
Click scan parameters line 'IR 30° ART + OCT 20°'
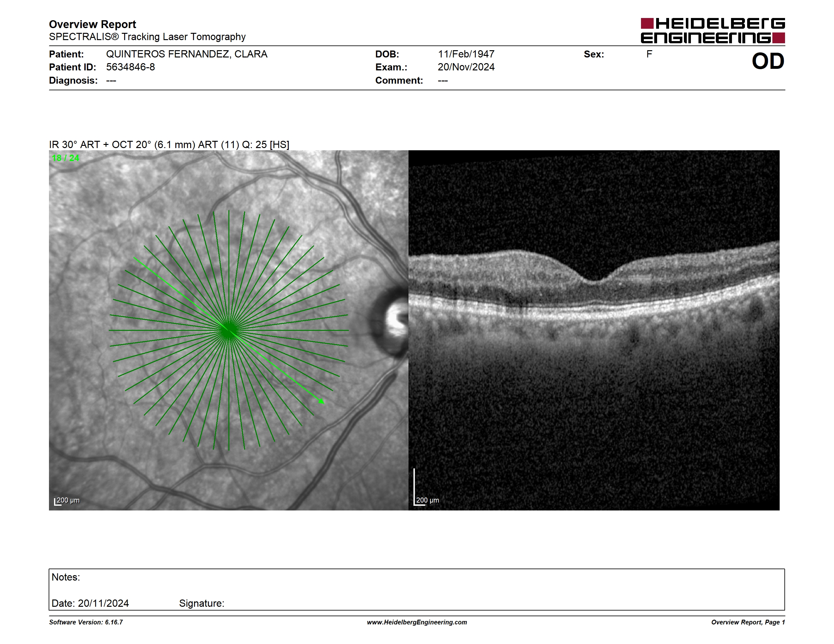pyautogui.click(x=169, y=145)
